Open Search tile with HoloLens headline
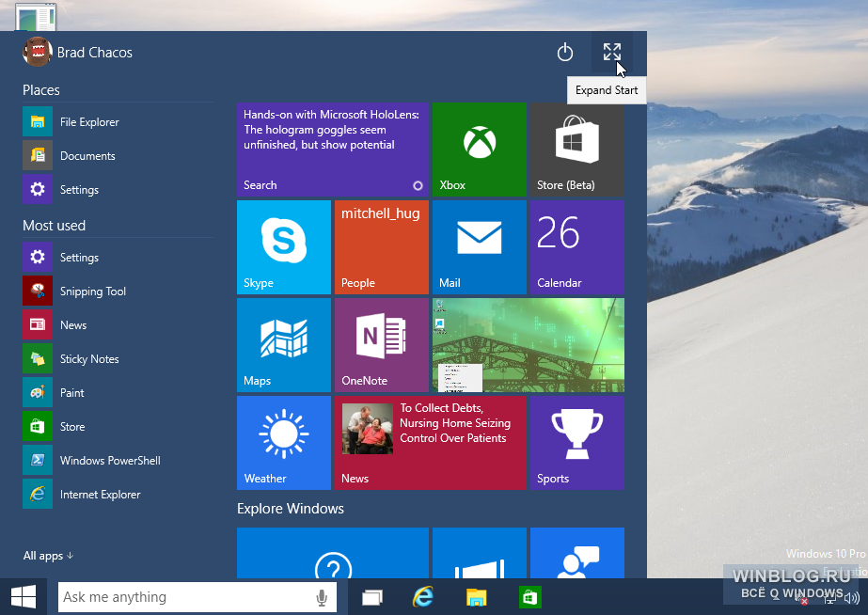The image size is (868, 615). pos(333,150)
